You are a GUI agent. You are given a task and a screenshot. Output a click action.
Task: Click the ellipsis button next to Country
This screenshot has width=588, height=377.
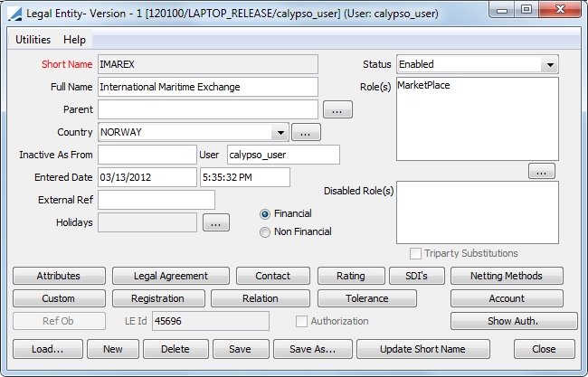(306, 132)
